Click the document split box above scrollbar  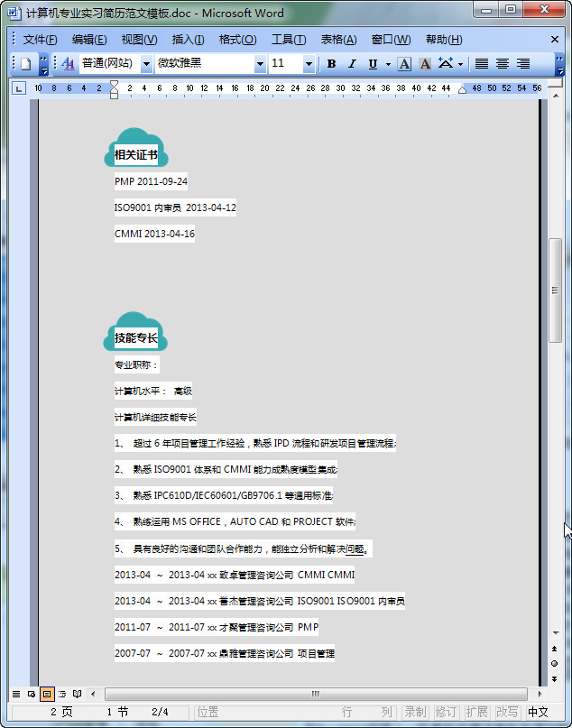click(555, 84)
